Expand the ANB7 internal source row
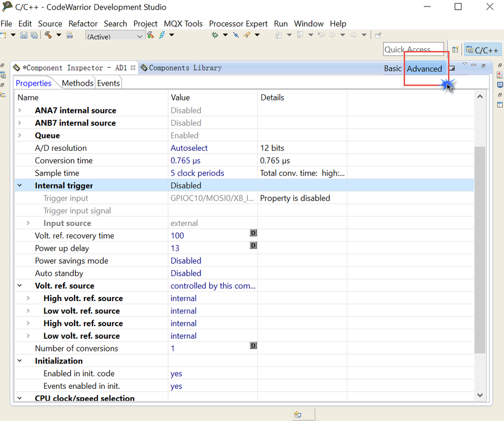This screenshot has height=421, width=504. coord(20,123)
